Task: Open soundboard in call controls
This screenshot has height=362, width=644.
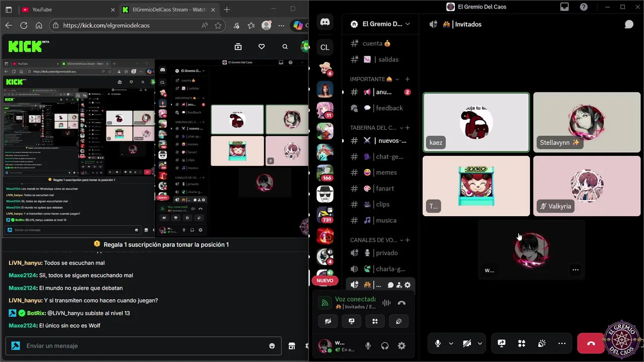Action: [x=542, y=343]
